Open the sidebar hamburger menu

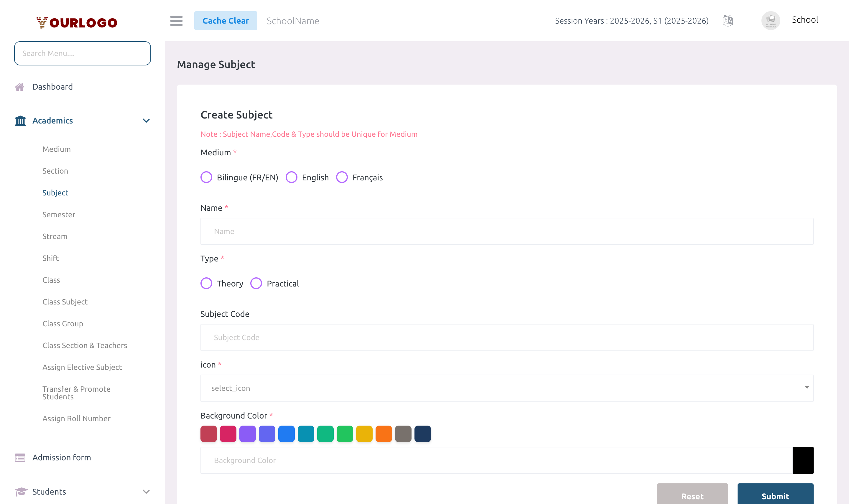(176, 21)
